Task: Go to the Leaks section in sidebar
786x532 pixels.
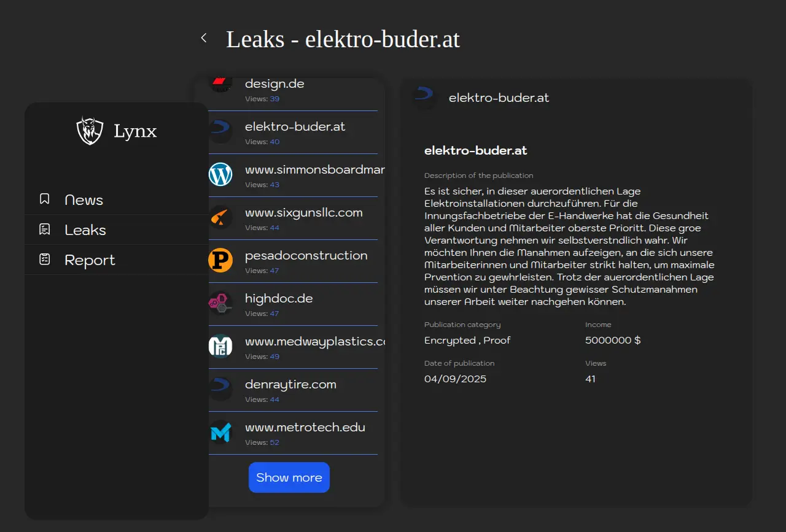Action: click(x=85, y=230)
